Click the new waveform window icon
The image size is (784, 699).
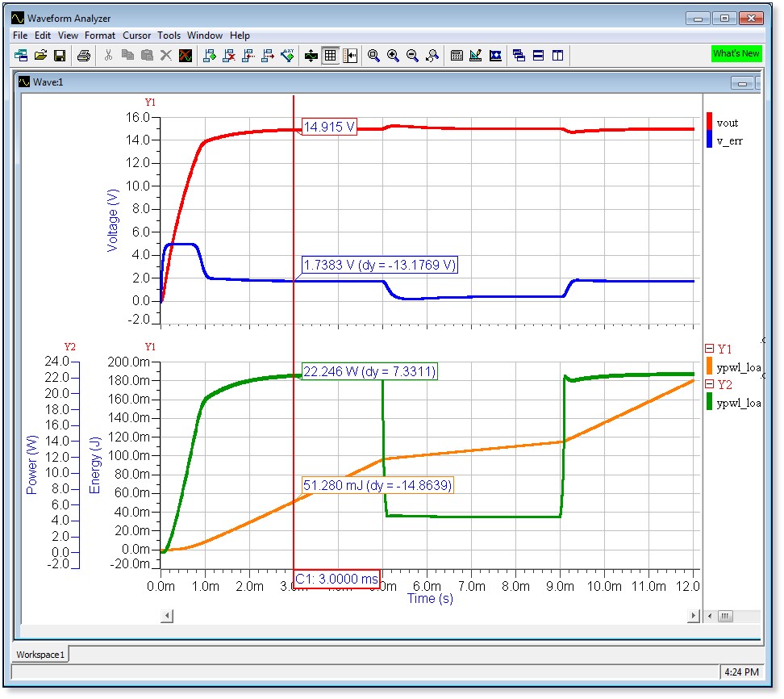coord(21,56)
